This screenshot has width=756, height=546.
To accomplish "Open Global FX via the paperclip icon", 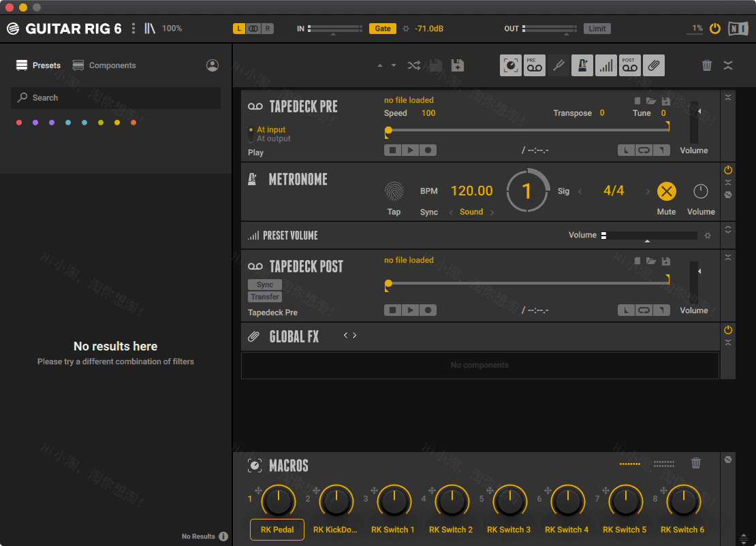I will [x=653, y=65].
